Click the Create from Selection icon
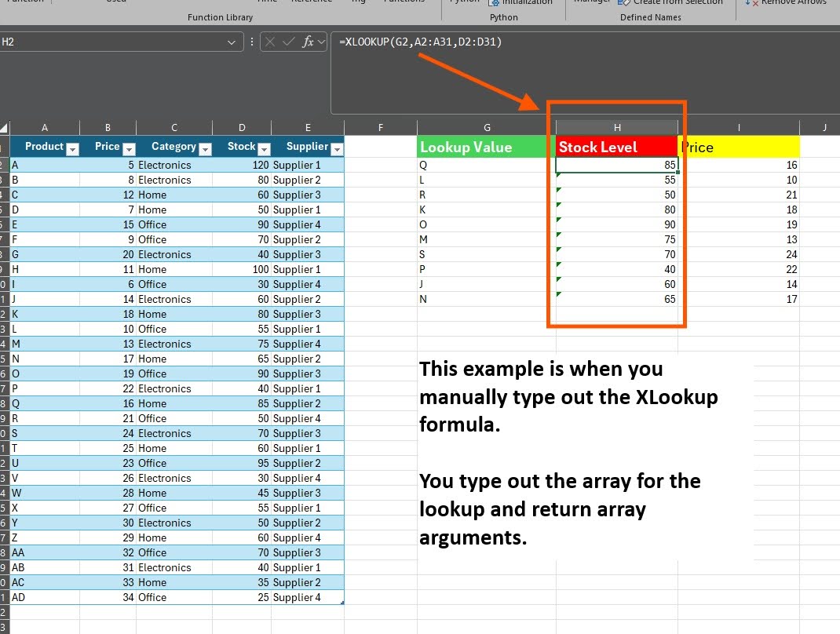Viewport: 840px width, 634px height. 625,2
